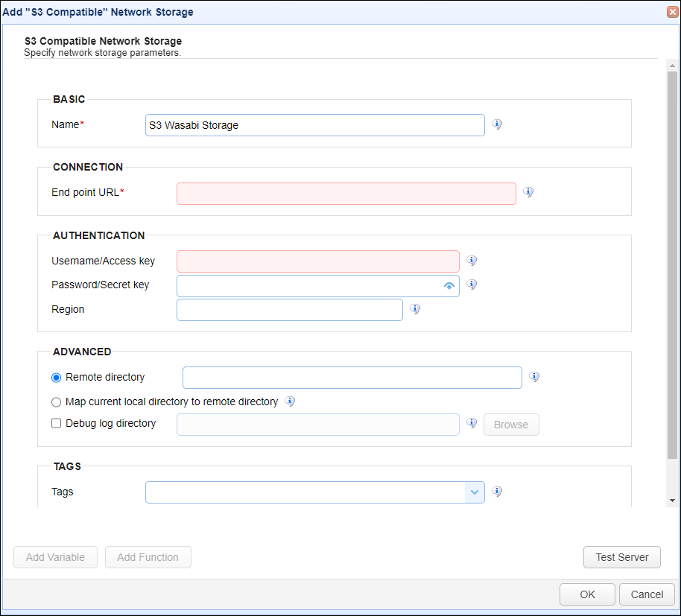Reveal password with the eye icon
Screen dimensions: 681x616
click(x=449, y=285)
